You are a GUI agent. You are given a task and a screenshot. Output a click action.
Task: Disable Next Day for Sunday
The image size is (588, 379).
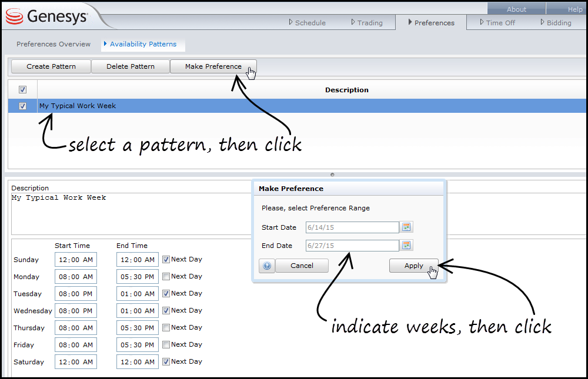166,259
